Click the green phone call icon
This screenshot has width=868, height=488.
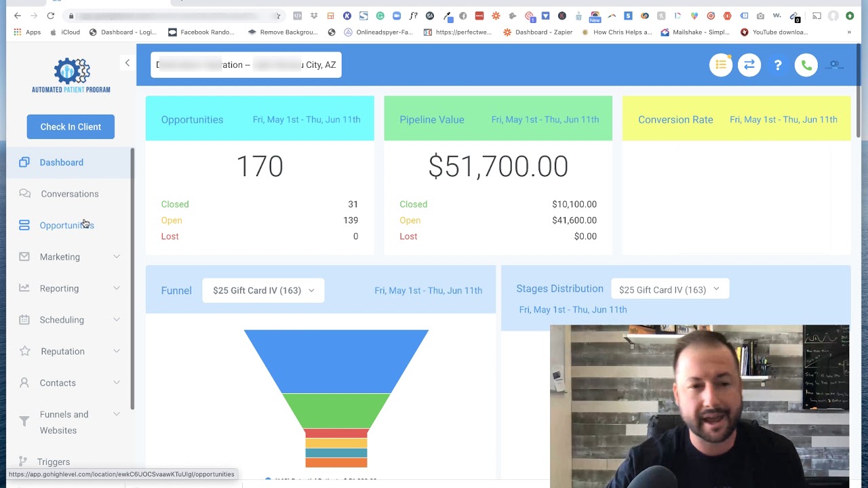point(806,65)
